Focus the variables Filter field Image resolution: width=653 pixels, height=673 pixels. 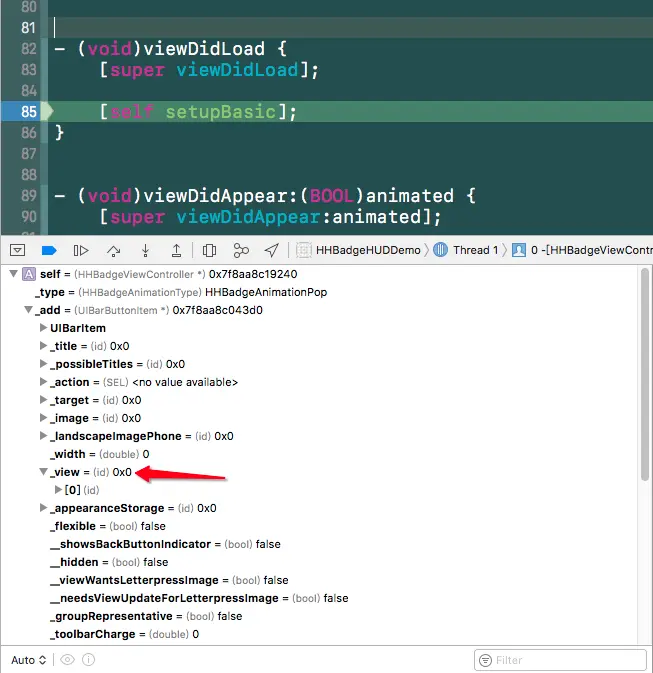[x=560, y=660]
